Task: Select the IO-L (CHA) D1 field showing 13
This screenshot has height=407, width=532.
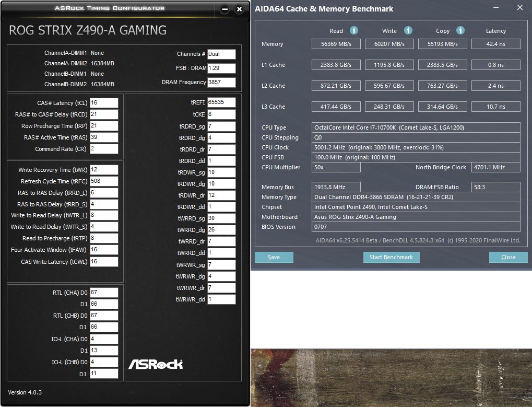Action: (x=104, y=350)
